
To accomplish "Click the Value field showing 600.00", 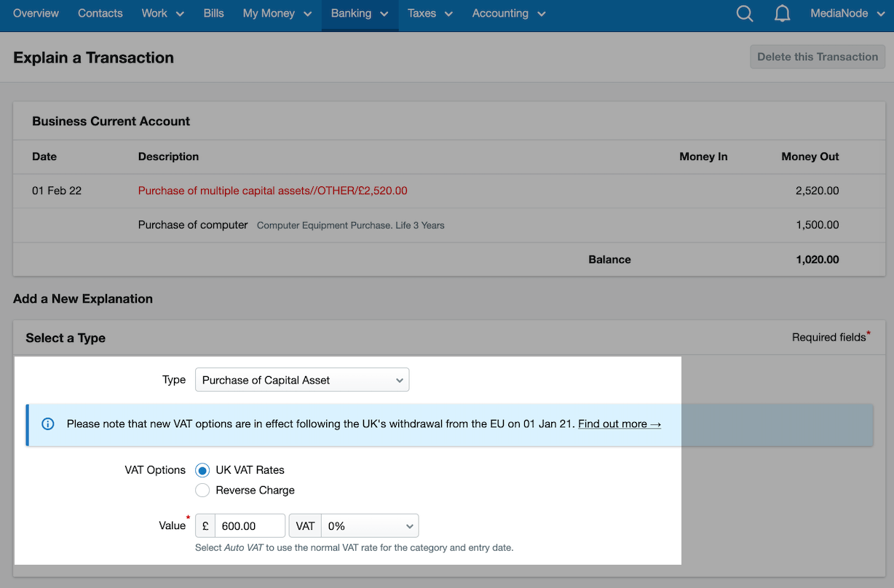I will [251, 525].
